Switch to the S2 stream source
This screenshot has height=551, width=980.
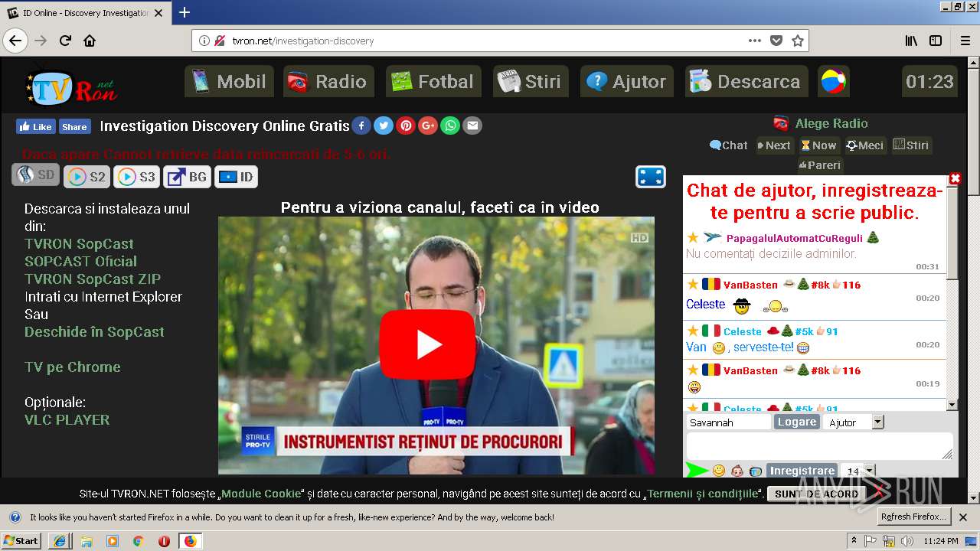(x=87, y=177)
